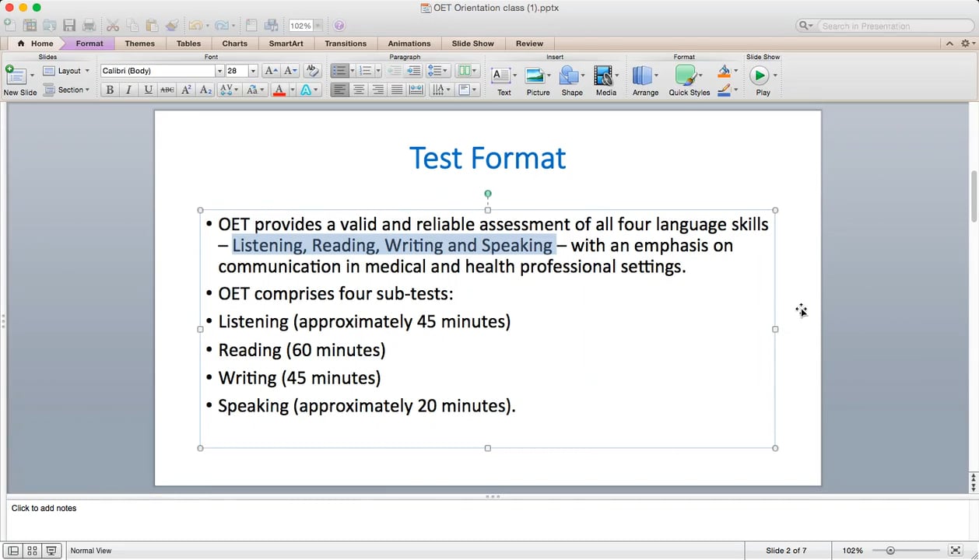Screen dimensions: 979x560
Task: Open the Help question mark icon
Action: [339, 26]
